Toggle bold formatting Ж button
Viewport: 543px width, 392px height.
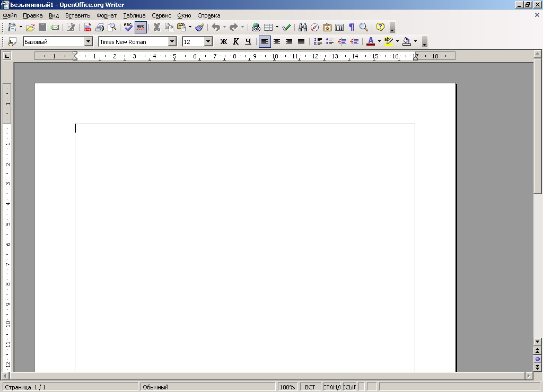click(223, 41)
